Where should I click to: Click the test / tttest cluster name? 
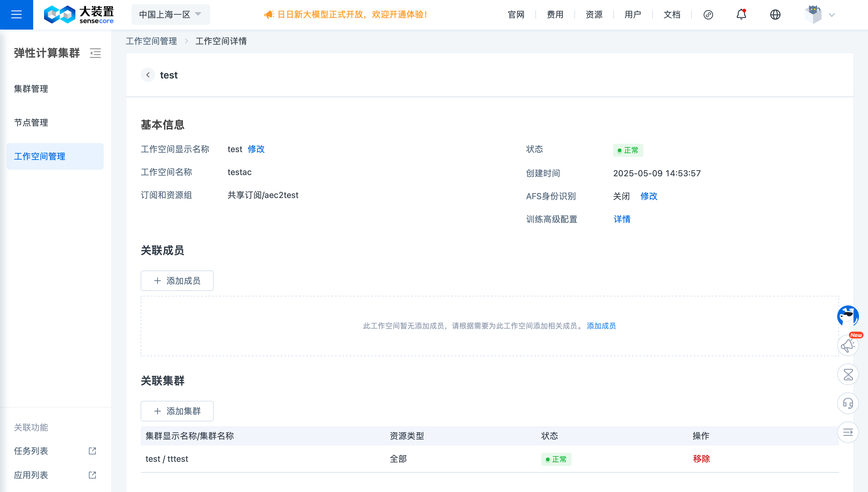(x=167, y=459)
